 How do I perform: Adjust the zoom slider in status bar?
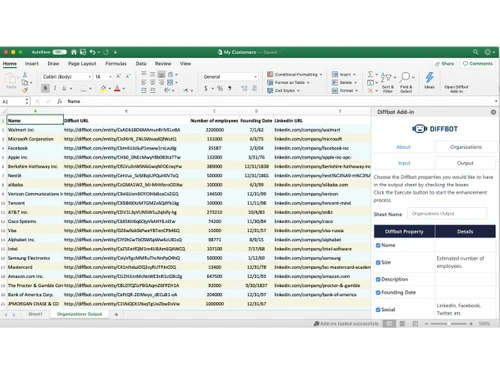point(449,324)
